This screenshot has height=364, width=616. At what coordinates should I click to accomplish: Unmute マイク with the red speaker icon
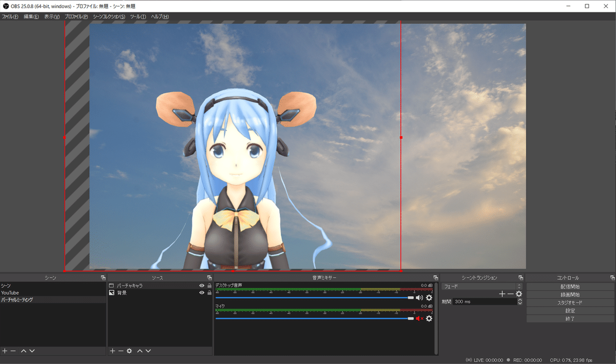coord(419,318)
